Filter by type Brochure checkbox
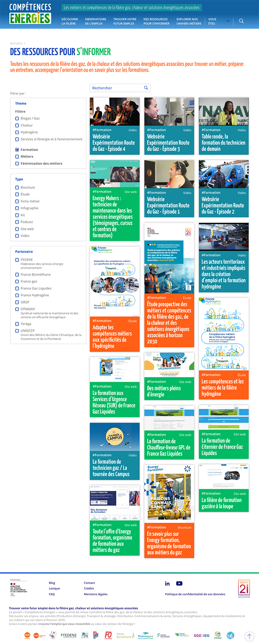 coord(17,188)
